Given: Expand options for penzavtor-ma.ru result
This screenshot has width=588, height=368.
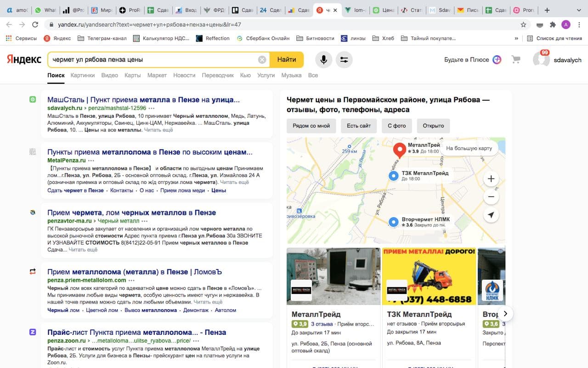Looking at the screenshot, I should [145, 221].
